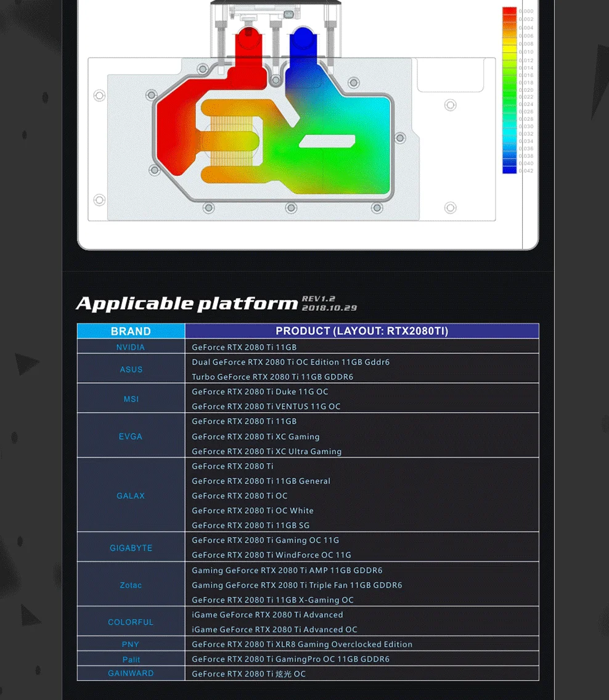Select 'Dual GeForce RTX 2080 Ti OC Edition' entry
This screenshot has height=700, width=609.
click(x=290, y=362)
